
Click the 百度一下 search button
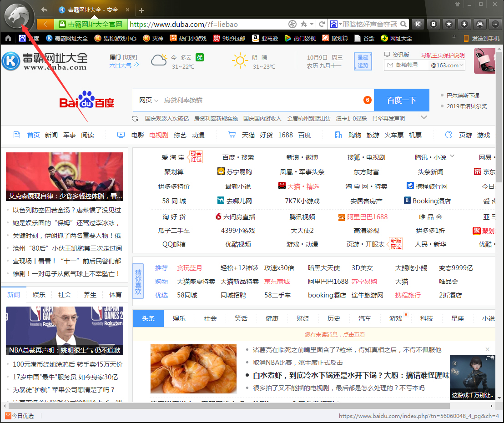coord(402,100)
